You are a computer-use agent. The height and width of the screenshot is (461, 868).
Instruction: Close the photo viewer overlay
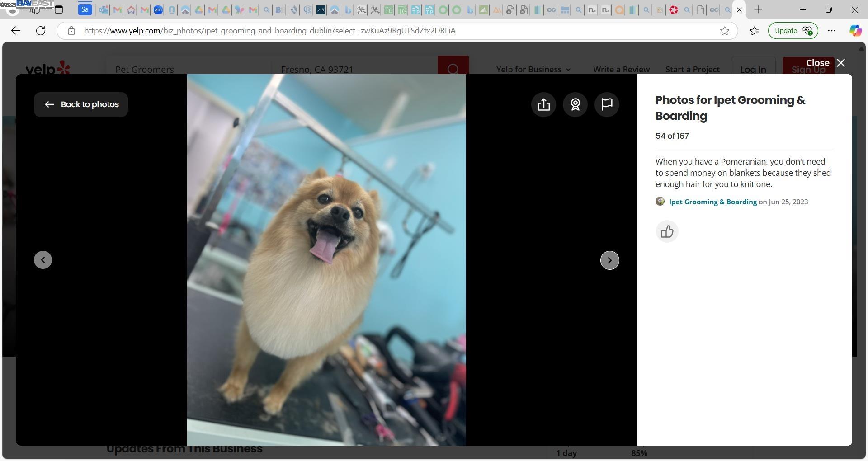(x=826, y=63)
